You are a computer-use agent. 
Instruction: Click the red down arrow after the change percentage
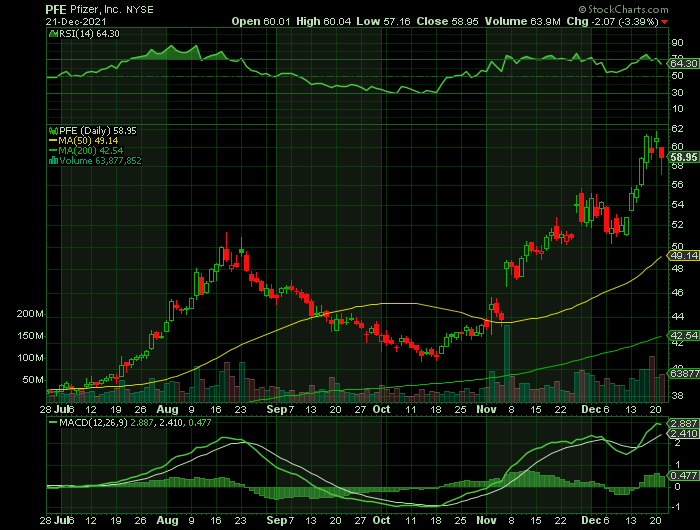[x=665, y=22]
